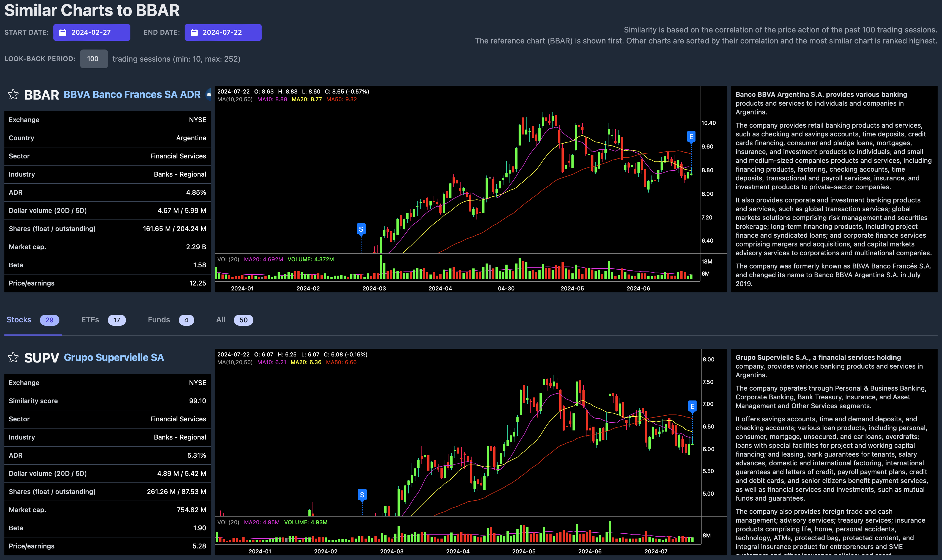The image size is (942, 560).
Task: Click the end date calendar icon
Action: click(x=194, y=32)
